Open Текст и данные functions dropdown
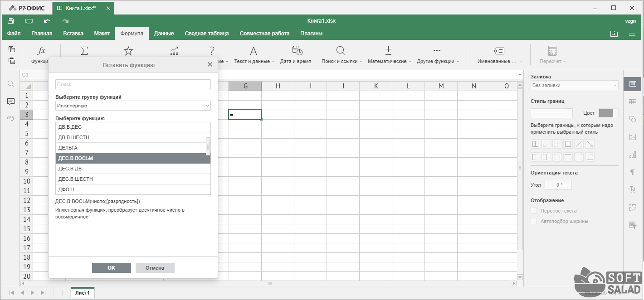This screenshot has width=644, height=300. [254, 55]
